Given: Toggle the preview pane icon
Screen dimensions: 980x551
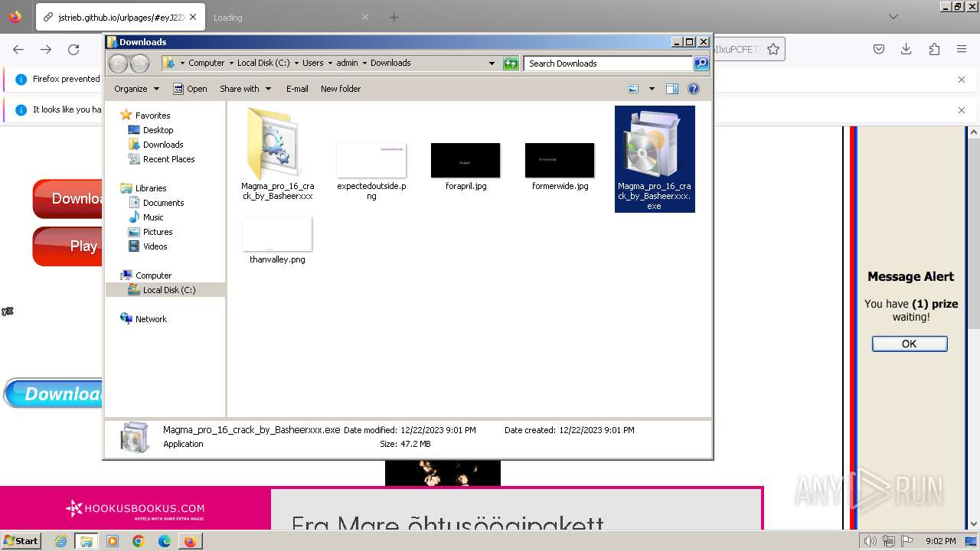Looking at the screenshot, I should pos(672,89).
